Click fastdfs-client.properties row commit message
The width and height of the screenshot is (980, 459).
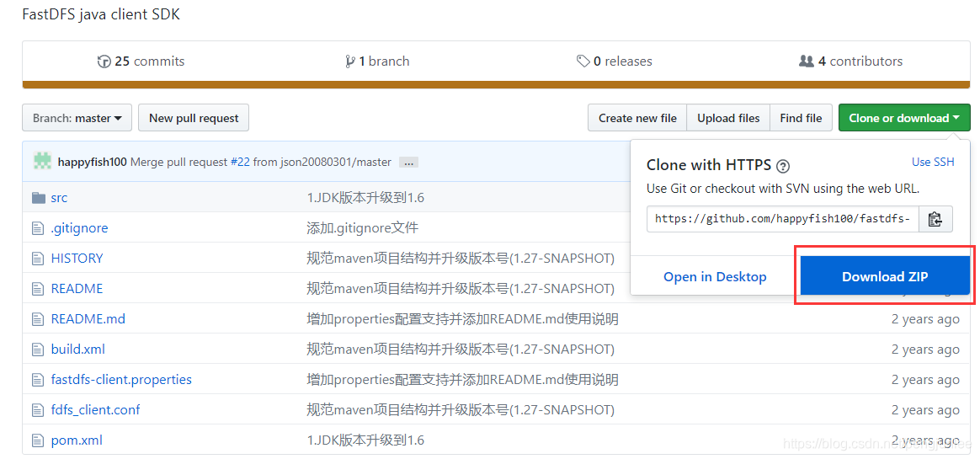point(462,380)
